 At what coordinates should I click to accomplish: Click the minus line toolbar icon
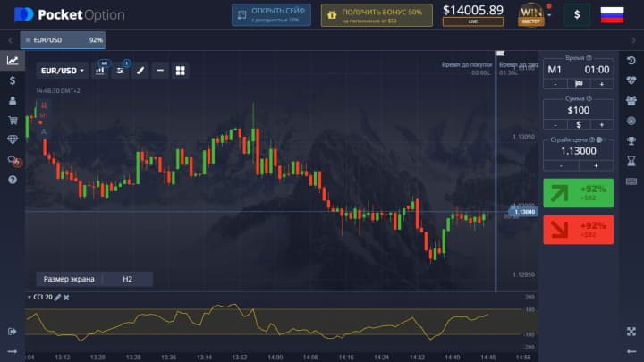coord(160,71)
